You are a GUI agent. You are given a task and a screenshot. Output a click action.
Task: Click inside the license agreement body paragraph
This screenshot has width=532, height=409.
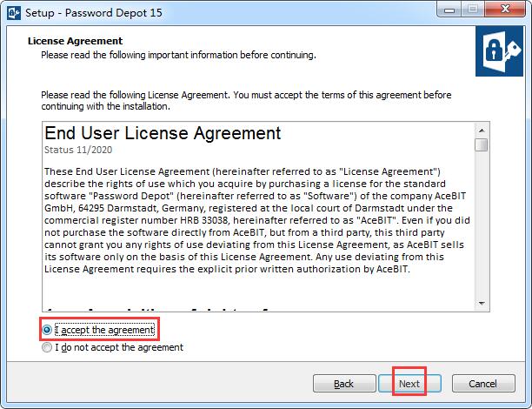click(x=256, y=220)
